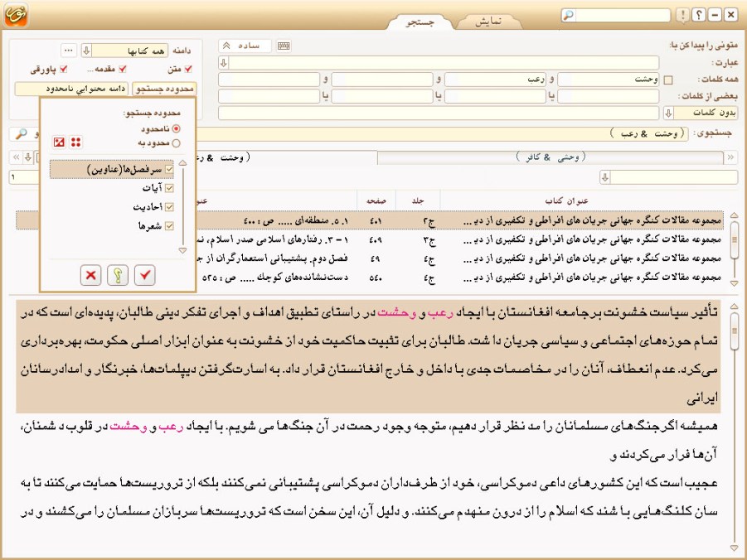Uncheck آیات in the scope list

169,188
